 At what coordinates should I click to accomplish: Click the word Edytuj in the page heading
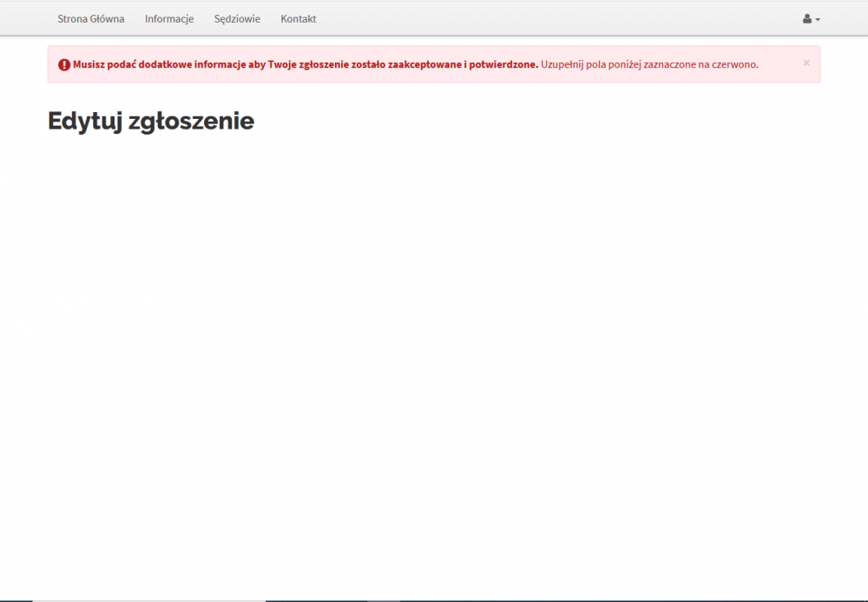[x=85, y=121]
